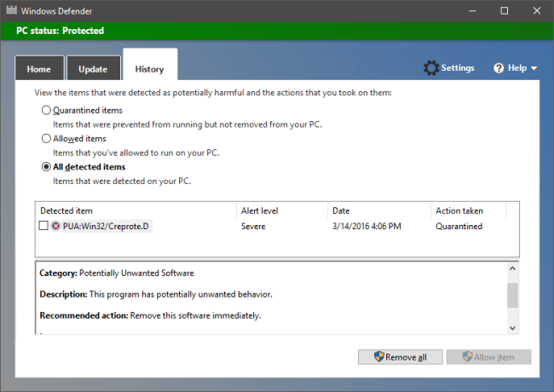Click the blue Help question mark icon
This screenshot has height=392, width=554.
pos(499,68)
